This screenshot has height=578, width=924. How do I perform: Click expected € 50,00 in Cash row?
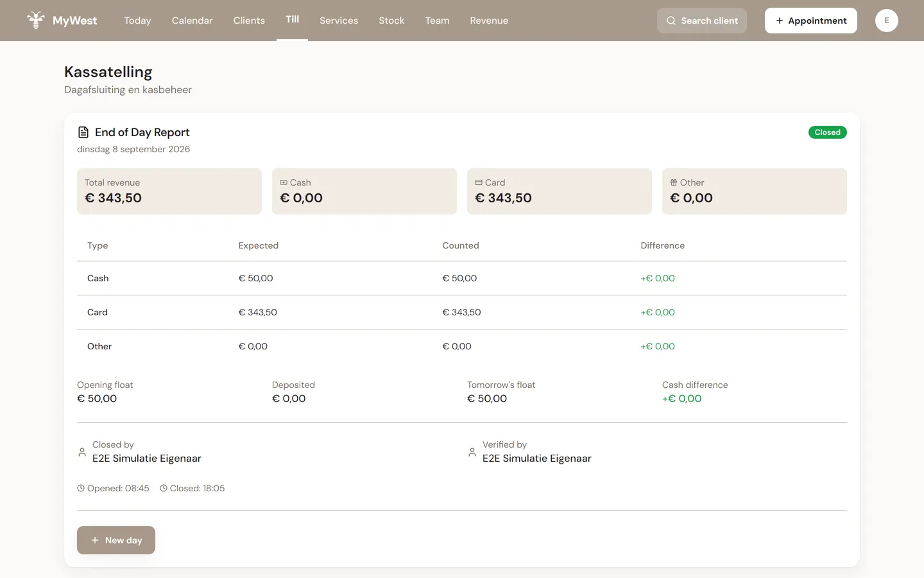pos(256,278)
